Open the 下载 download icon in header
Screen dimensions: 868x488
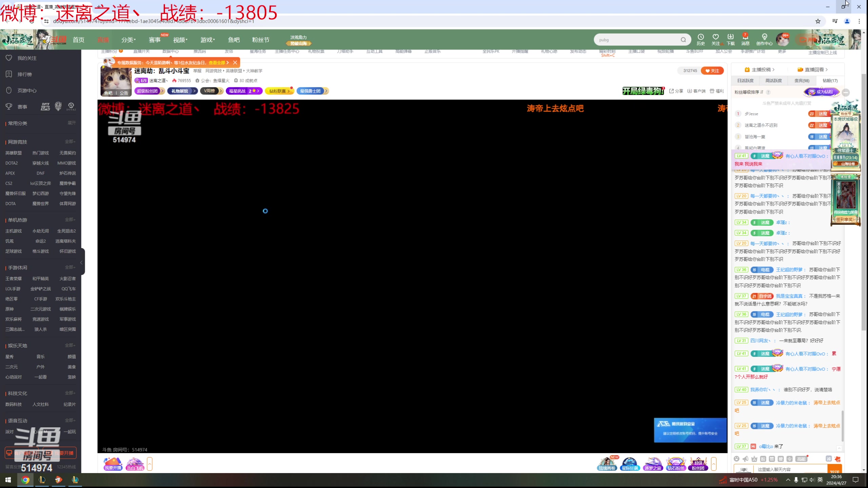click(730, 37)
